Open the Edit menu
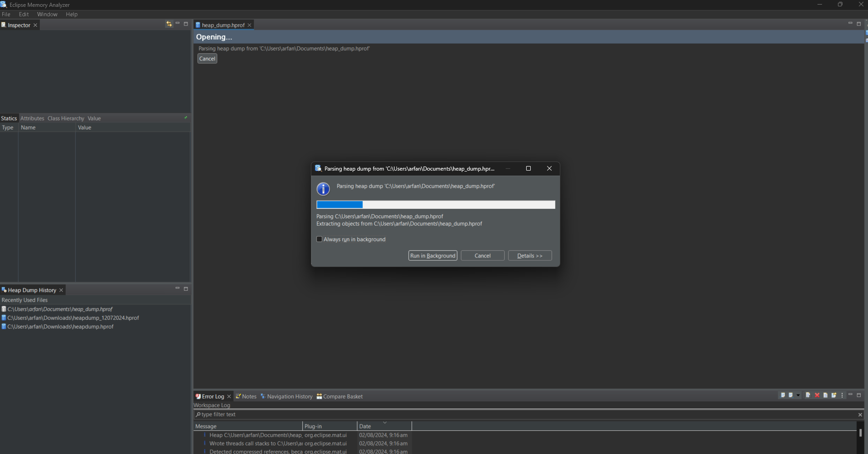Viewport: 868px width, 454px height. click(x=24, y=14)
